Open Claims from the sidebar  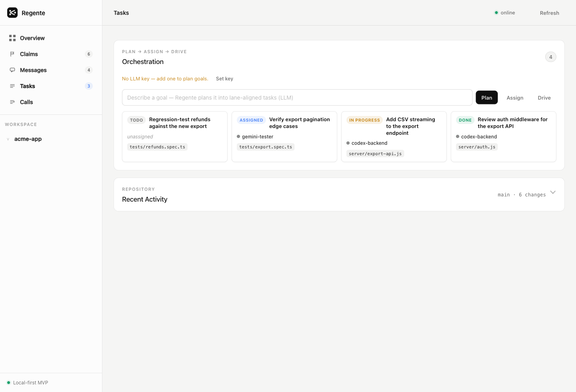pos(51,54)
